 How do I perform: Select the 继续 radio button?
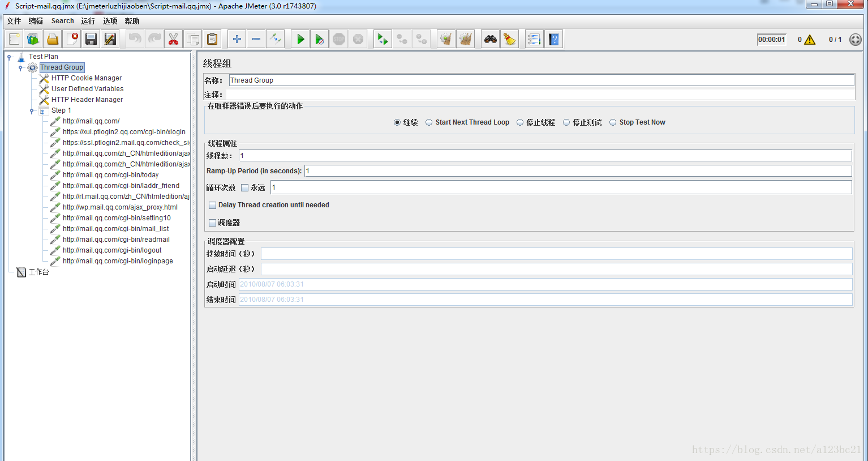(x=397, y=122)
